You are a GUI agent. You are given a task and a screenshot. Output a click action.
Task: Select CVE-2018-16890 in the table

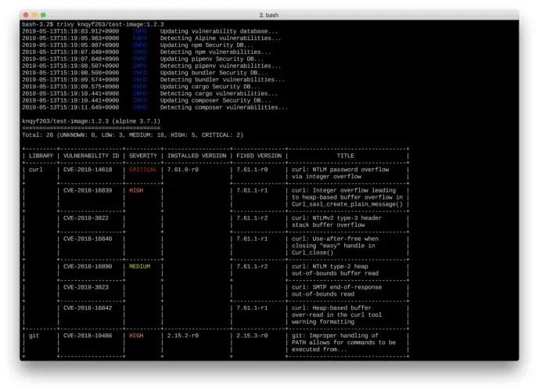88,267
